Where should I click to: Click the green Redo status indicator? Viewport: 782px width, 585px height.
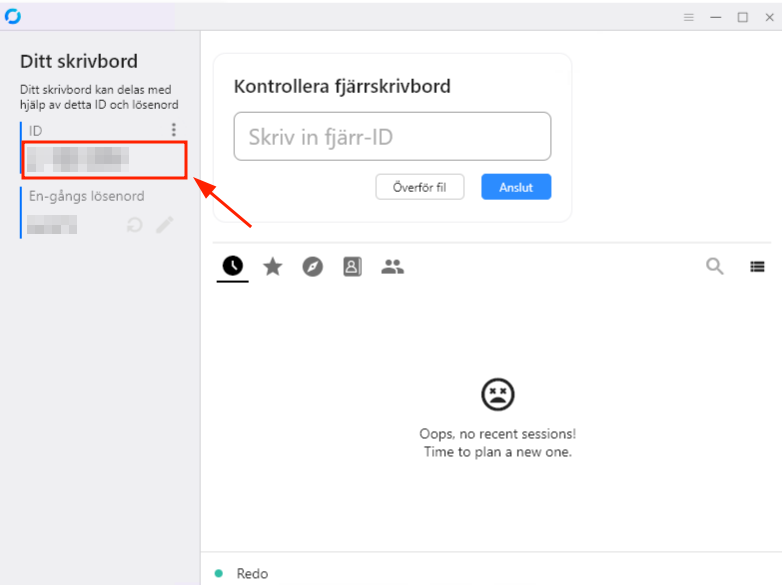pos(218,573)
